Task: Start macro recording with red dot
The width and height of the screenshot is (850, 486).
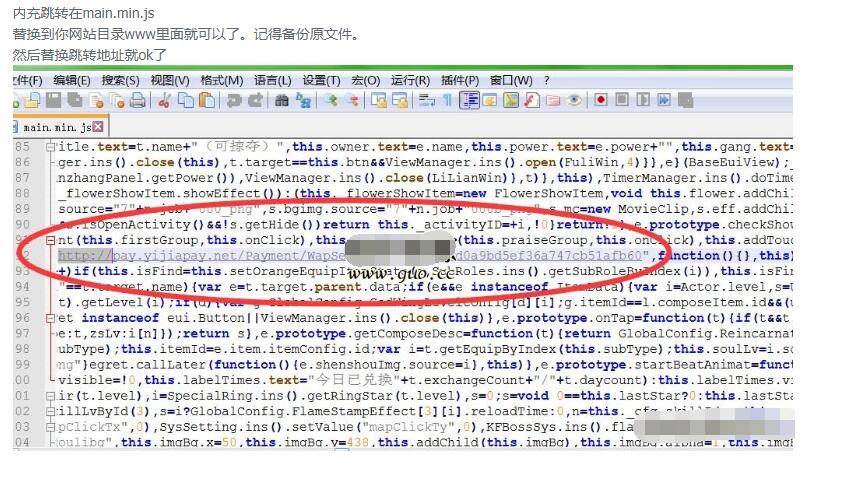Action: 600,100
